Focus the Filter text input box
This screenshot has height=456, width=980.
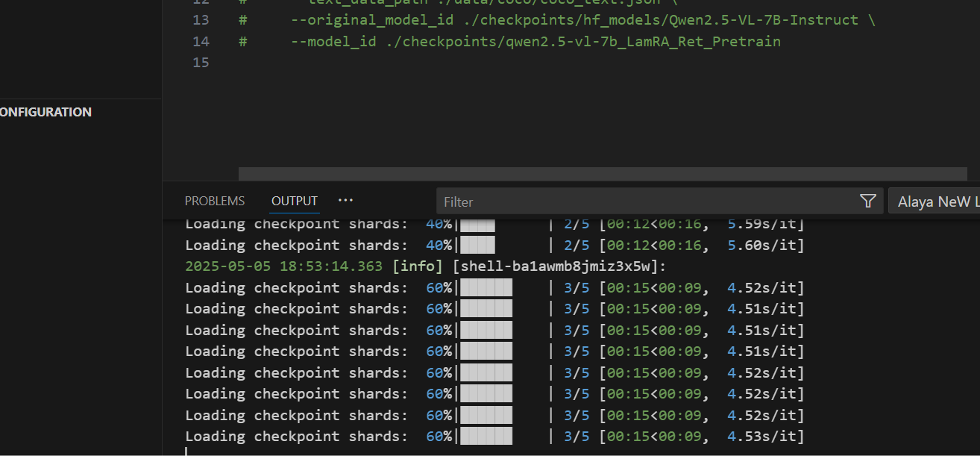pos(641,202)
